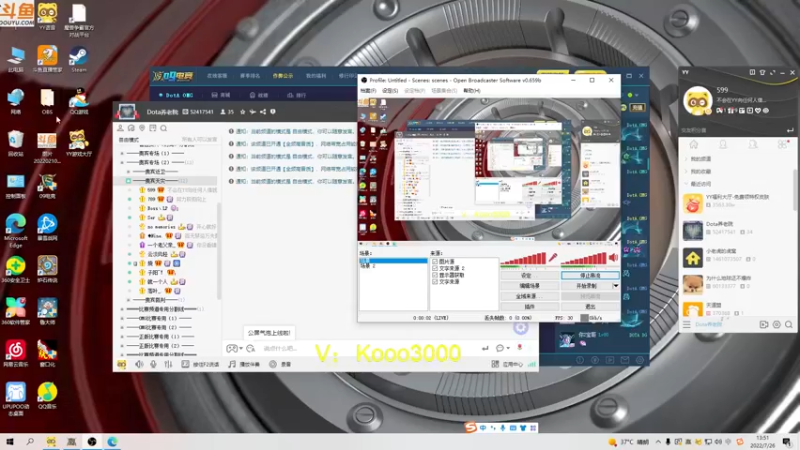Image resolution: width=800 pixels, height=450 pixels.
Task: Open the hamburger menu in YY panel bottom
Action: click(x=687, y=324)
